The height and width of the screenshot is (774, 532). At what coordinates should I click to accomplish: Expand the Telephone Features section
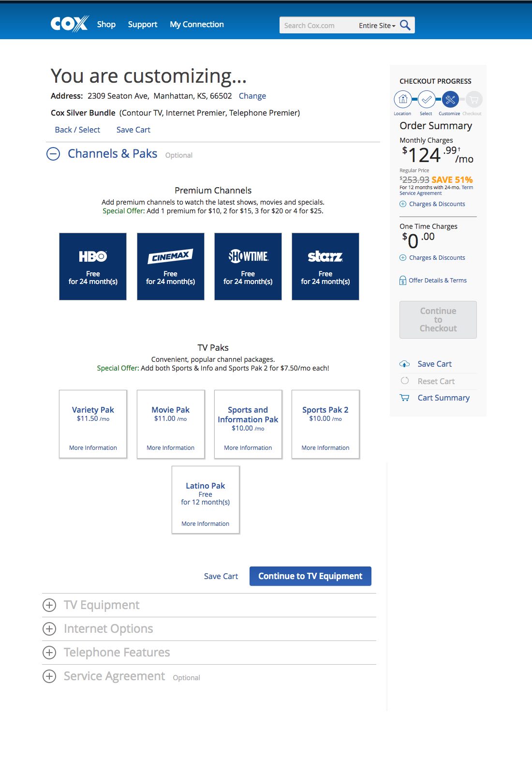(49, 653)
